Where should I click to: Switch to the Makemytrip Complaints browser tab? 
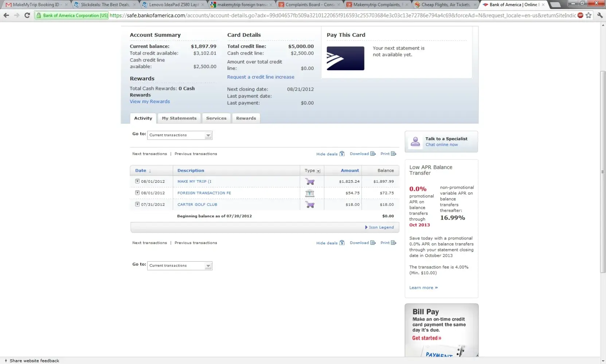[378, 5]
